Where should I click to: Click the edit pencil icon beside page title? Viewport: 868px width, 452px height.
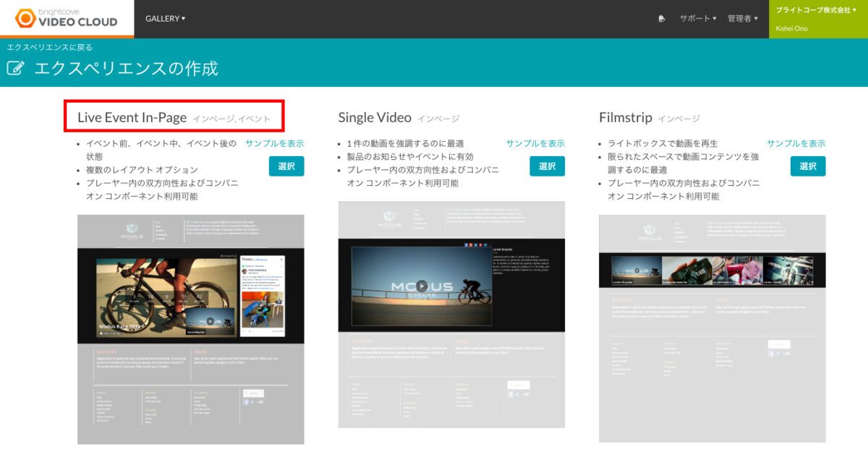click(15, 69)
